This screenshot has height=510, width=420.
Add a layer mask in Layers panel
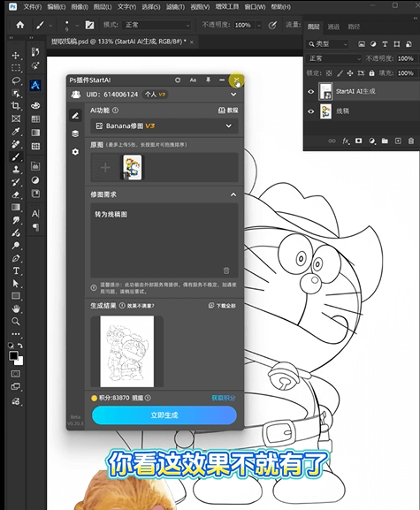pos(358,141)
